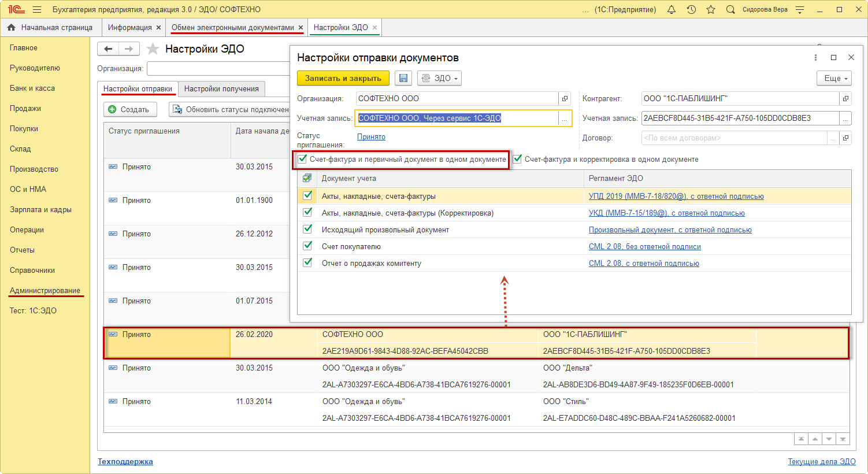The image size is (868, 474).
Task: Click Обновить статусы подключения button
Action: [230, 109]
